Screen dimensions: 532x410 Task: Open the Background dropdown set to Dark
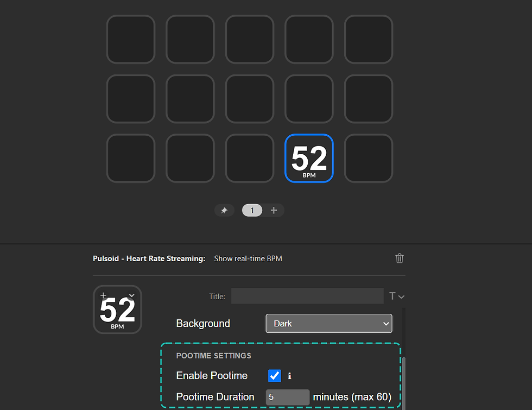click(329, 324)
